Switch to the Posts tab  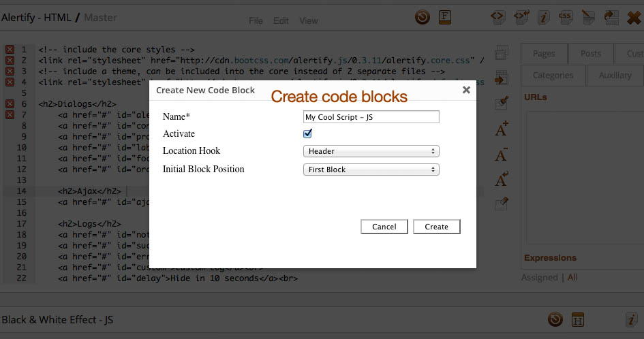click(591, 54)
